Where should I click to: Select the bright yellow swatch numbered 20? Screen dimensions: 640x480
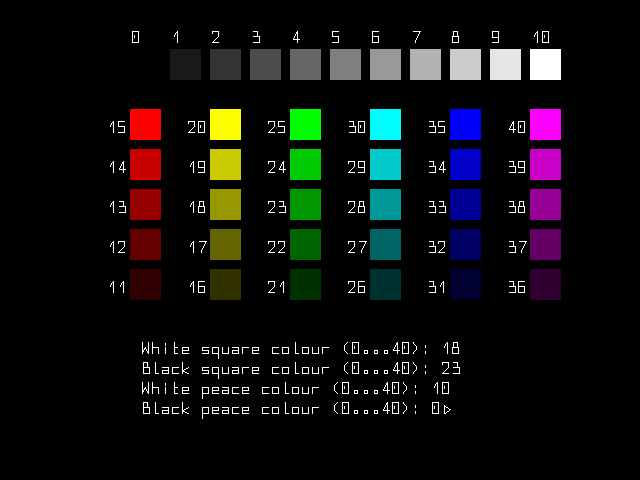tap(225, 125)
